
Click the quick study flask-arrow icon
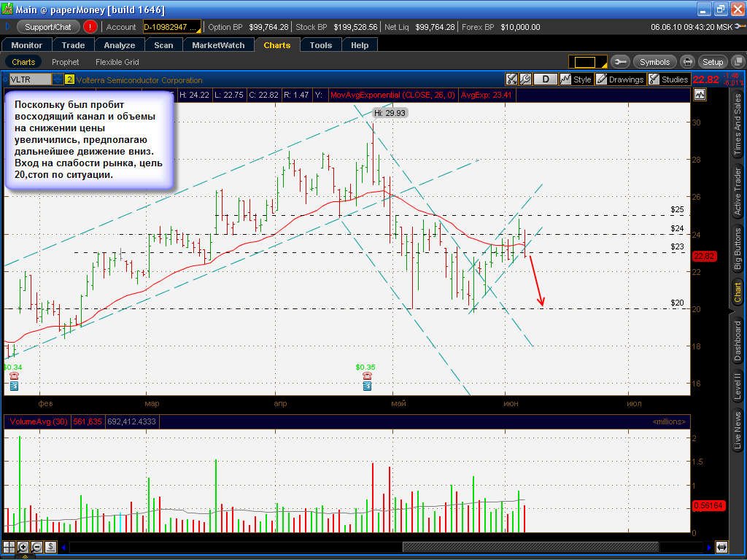tap(511, 79)
